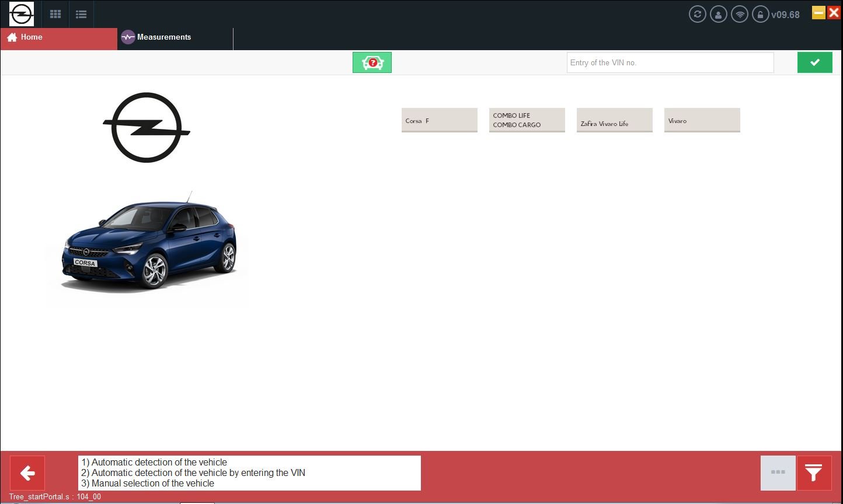Image resolution: width=843 pixels, height=504 pixels.
Task: Open the filter icon in bottom bar
Action: coord(813,473)
